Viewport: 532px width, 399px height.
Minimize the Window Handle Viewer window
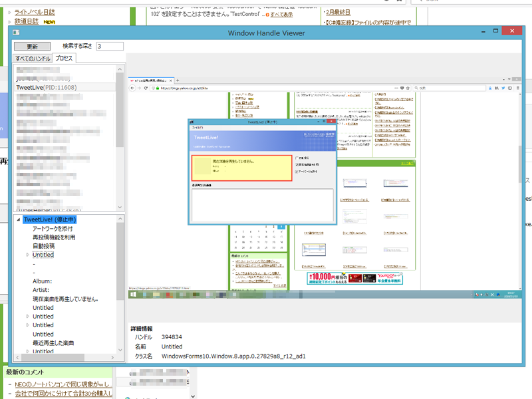pos(483,31)
